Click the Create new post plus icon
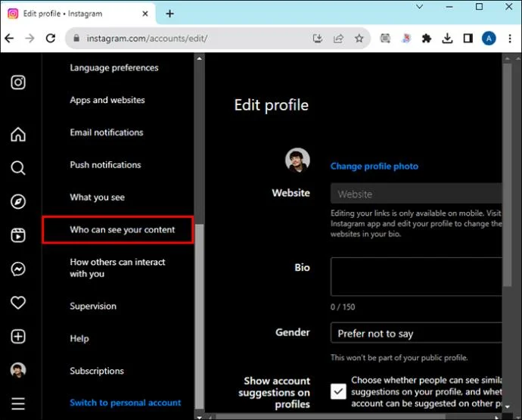The image size is (522, 420). tap(18, 336)
